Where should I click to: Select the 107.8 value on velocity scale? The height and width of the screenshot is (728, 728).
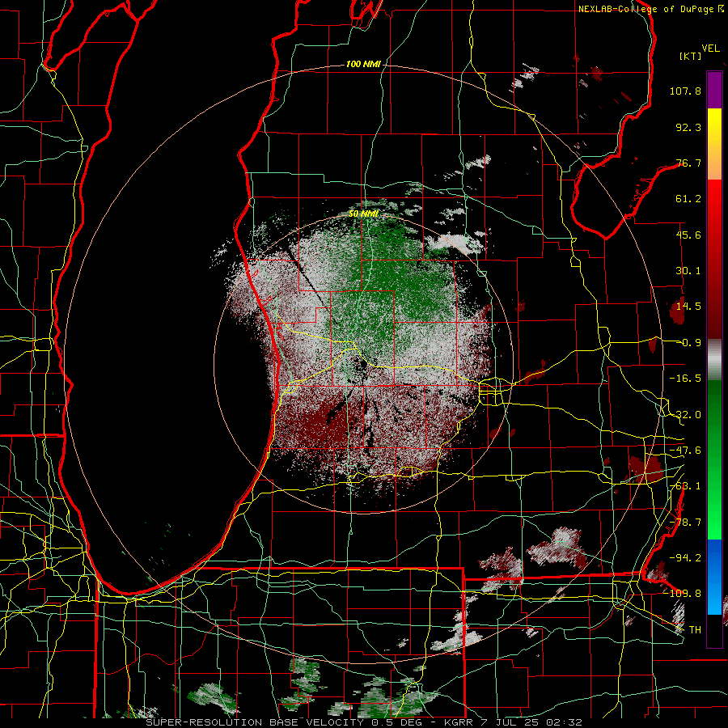click(x=685, y=91)
